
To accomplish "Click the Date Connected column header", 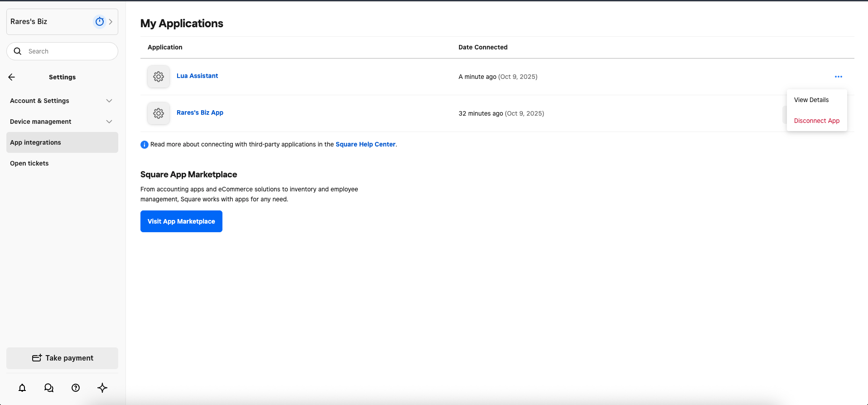I will [x=483, y=47].
